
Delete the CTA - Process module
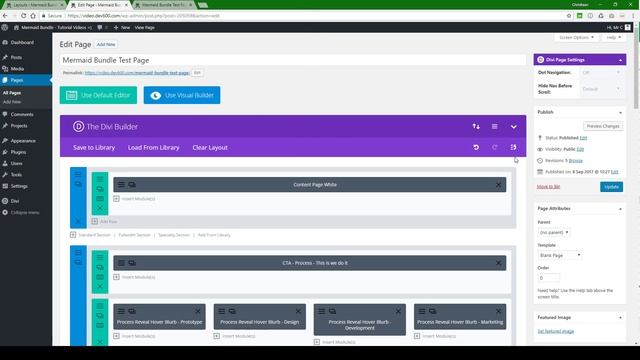pos(498,263)
